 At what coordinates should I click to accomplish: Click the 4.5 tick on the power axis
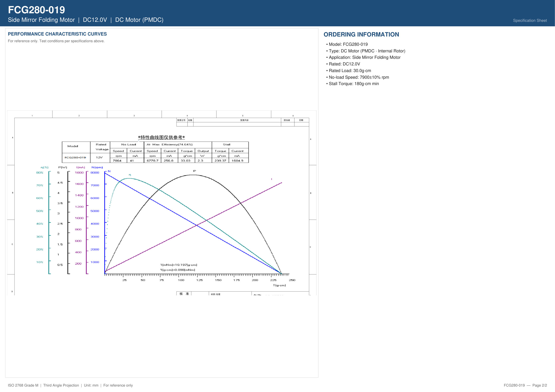pyautogui.click(x=60, y=183)
